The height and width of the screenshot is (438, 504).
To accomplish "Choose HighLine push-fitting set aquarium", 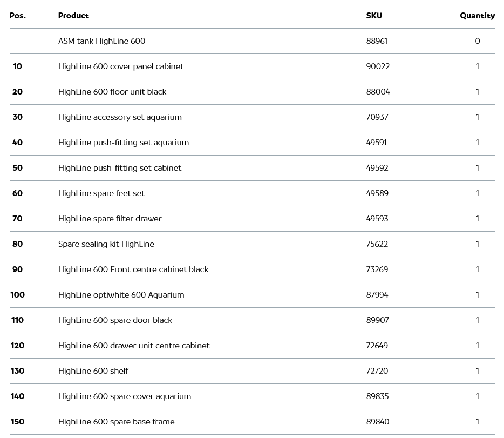I will [124, 143].
